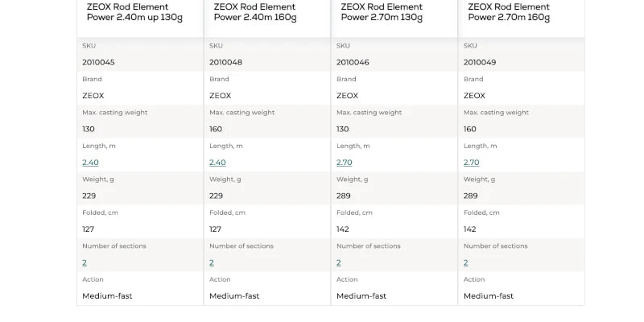Screen dimensions: 644x322
Task: Follow the sections link '2' in SKU 2010045 column
Action: click(x=85, y=262)
